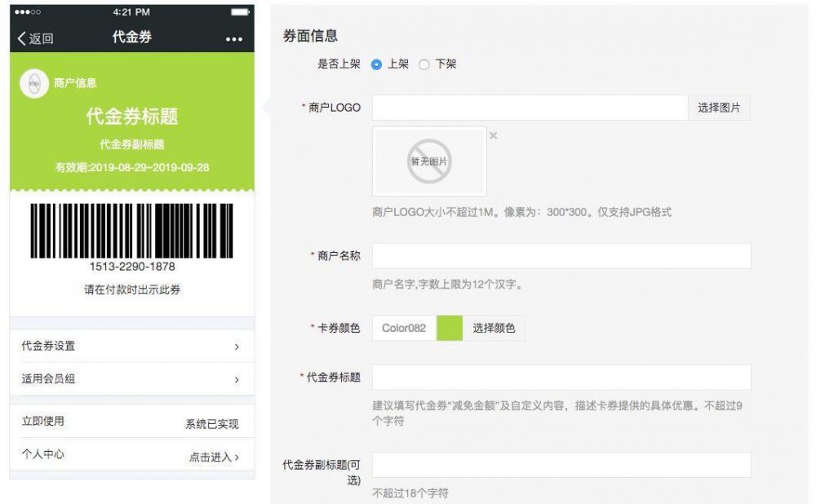
Task: Click the green Color082 swatch
Action: click(450, 328)
